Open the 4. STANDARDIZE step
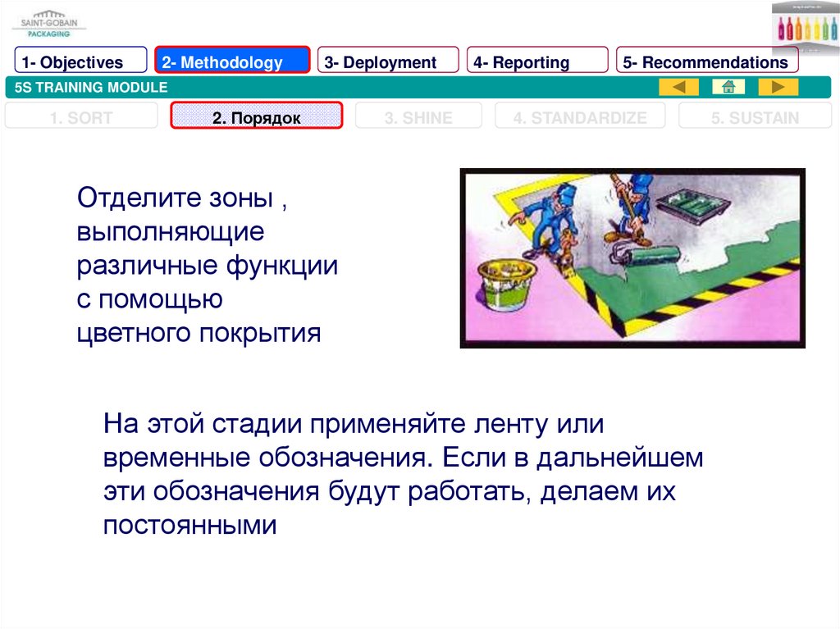Image resolution: width=840 pixels, height=629 pixels. (x=580, y=117)
